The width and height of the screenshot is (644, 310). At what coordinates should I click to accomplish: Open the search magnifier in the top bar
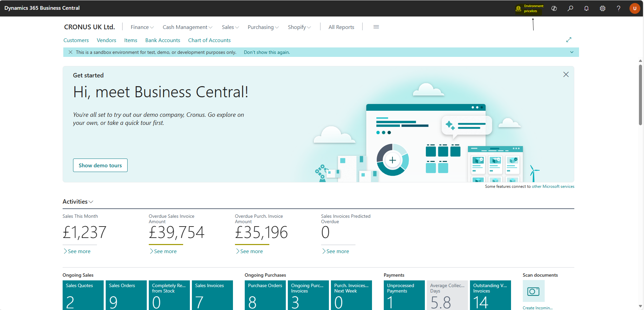[x=570, y=8]
